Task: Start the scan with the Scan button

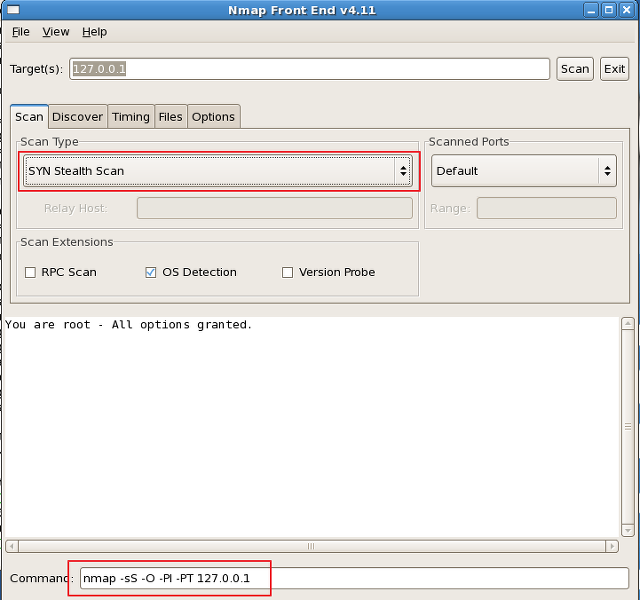Action: [x=575, y=69]
